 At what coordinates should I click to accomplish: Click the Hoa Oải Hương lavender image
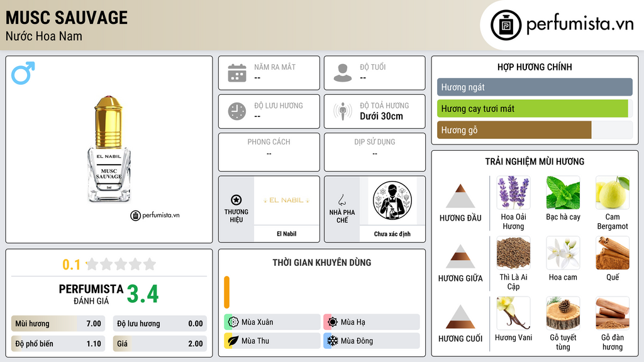click(x=513, y=192)
